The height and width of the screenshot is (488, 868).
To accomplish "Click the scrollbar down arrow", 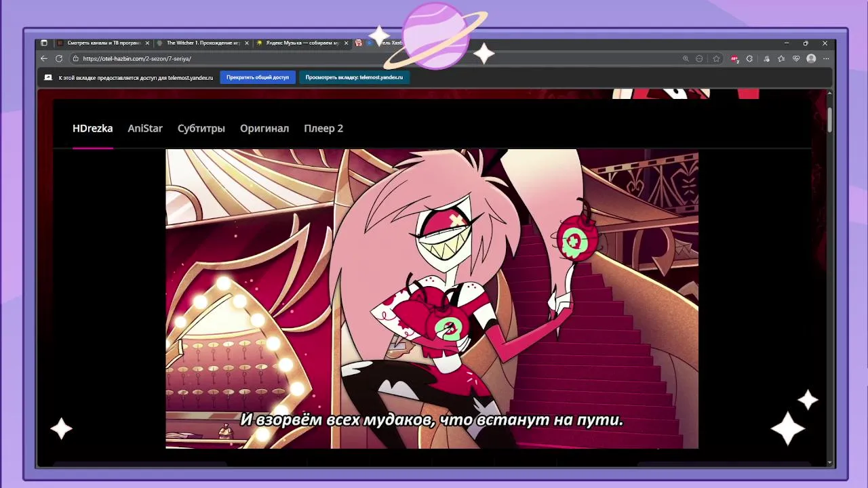I will [830, 463].
